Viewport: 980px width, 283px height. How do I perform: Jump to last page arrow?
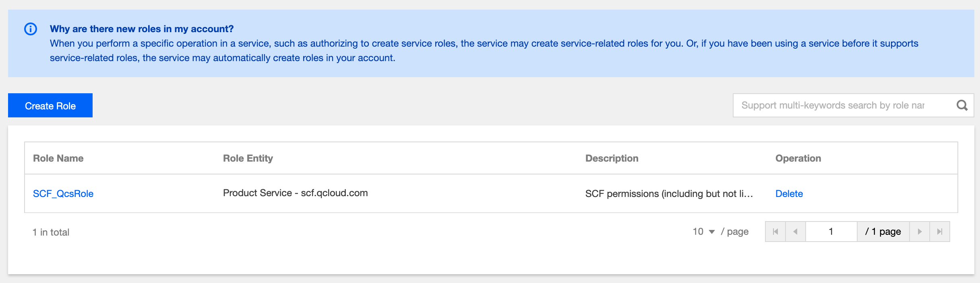click(940, 232)
